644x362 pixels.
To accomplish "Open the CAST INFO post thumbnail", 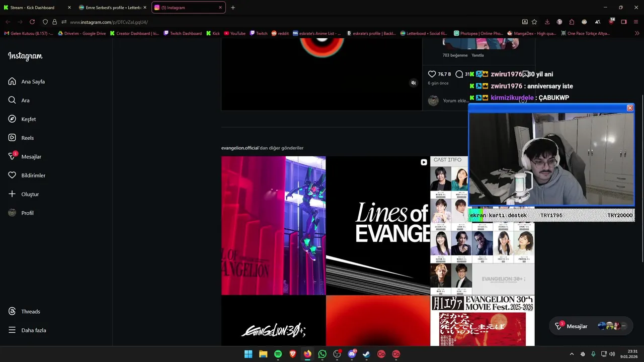I will point(449,251).
